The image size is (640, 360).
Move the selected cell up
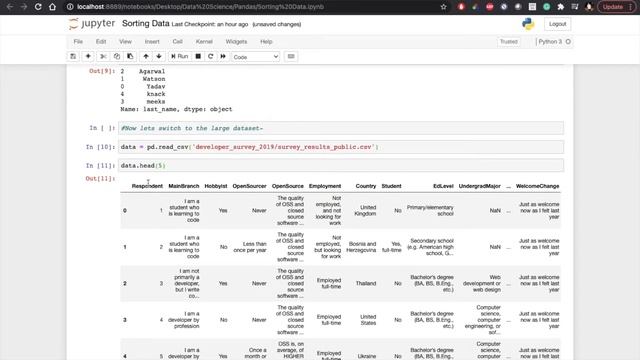[146, 56]
